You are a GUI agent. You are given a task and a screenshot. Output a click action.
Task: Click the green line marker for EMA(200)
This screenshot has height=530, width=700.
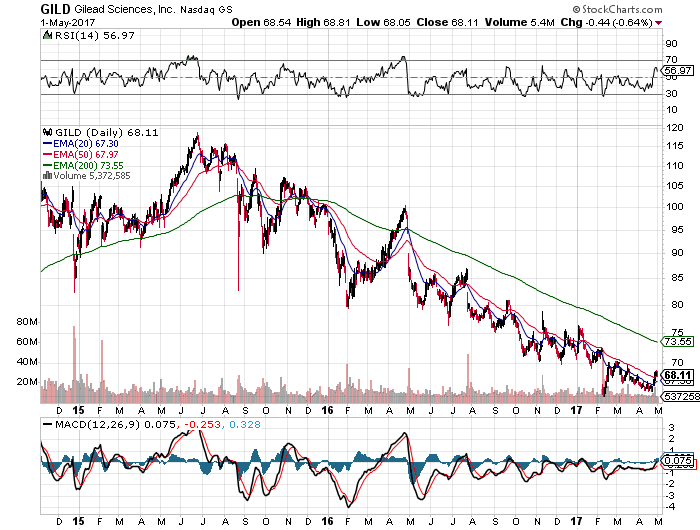(x=47, y=165)
